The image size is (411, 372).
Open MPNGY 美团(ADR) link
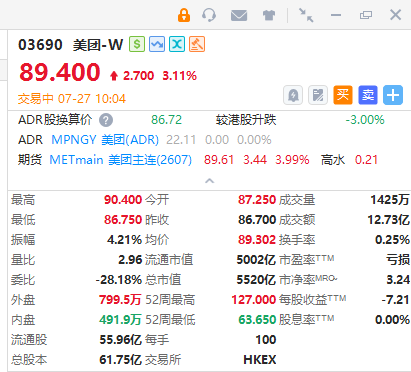[x=105, y=140]
